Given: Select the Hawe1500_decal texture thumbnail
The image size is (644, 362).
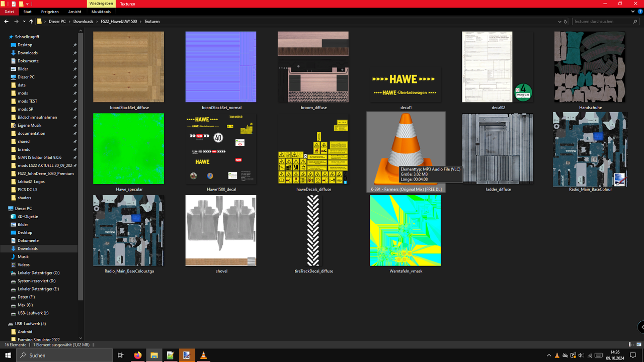Looking at the screenshot, I should (x=220, y=148).
